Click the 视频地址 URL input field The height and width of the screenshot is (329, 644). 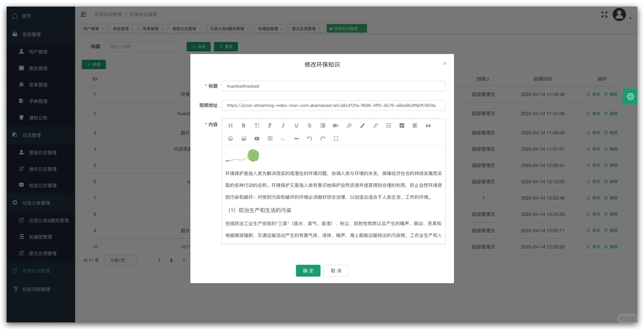333,105
